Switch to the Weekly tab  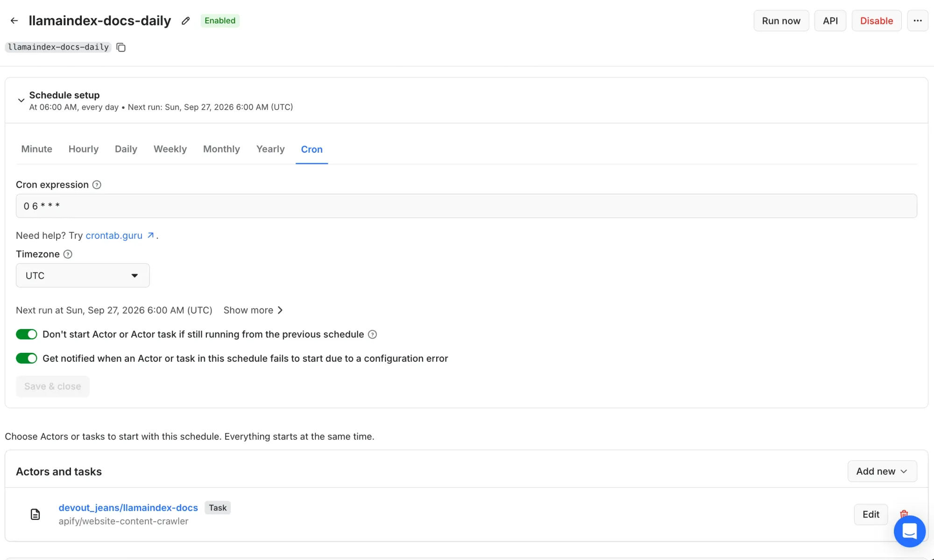[170, 149]
